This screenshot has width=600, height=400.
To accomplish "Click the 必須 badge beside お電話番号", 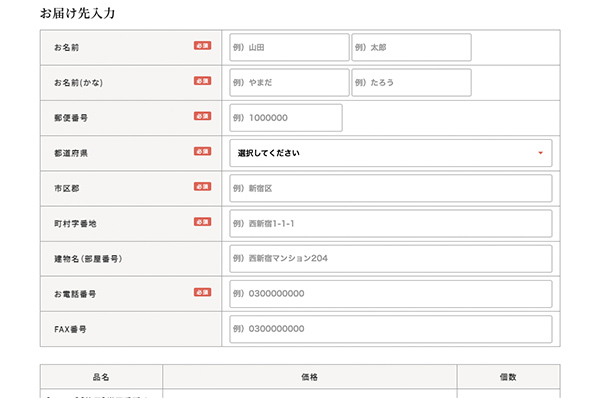I will pos(202,293).
